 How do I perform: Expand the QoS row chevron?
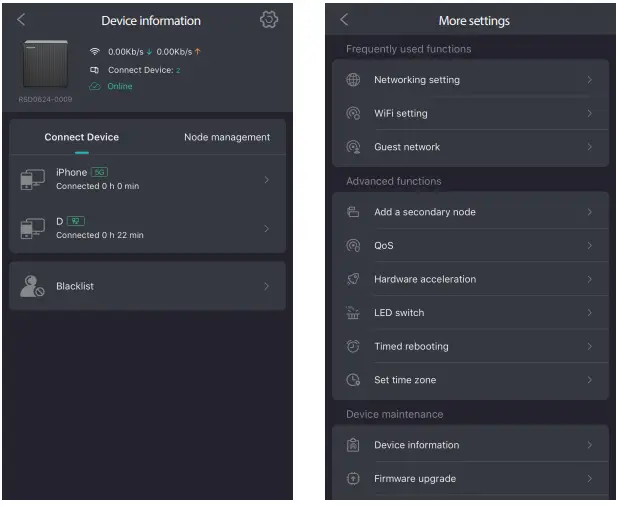click(x=589, y=246)
